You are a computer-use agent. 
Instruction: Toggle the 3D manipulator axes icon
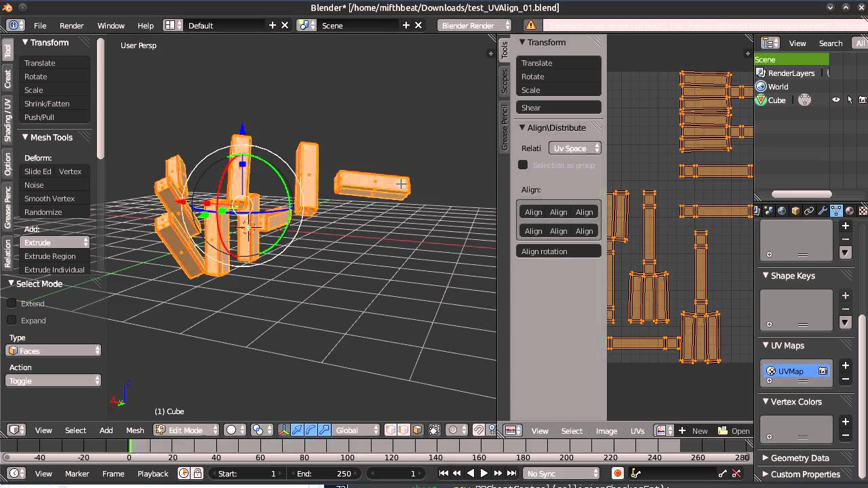pos(283,430)
